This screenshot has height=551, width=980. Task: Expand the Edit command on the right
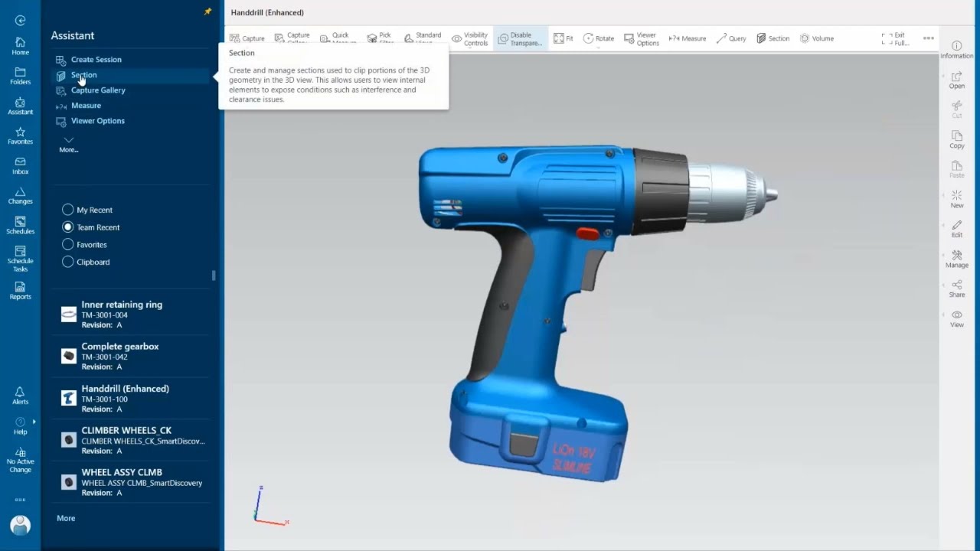tap(957, 229)
